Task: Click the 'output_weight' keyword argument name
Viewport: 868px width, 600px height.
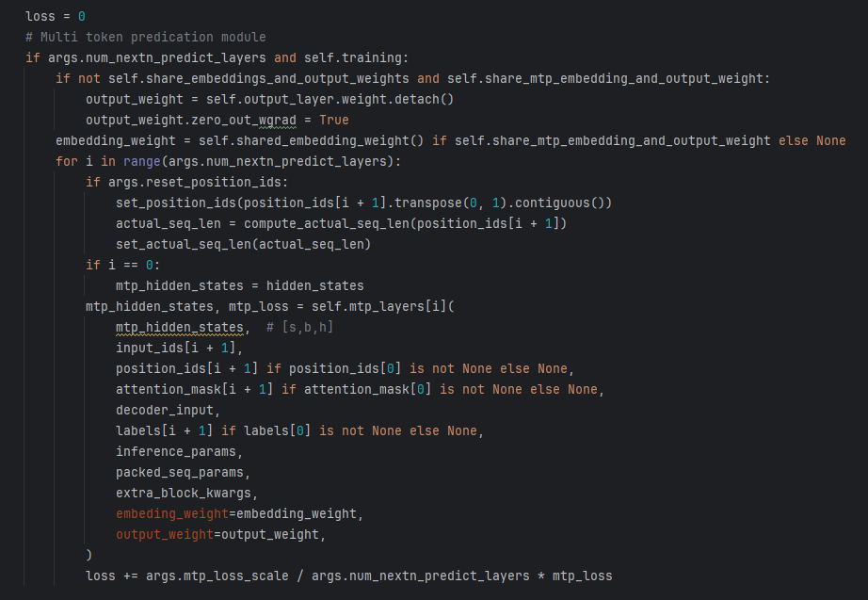Action: point(165,535)
